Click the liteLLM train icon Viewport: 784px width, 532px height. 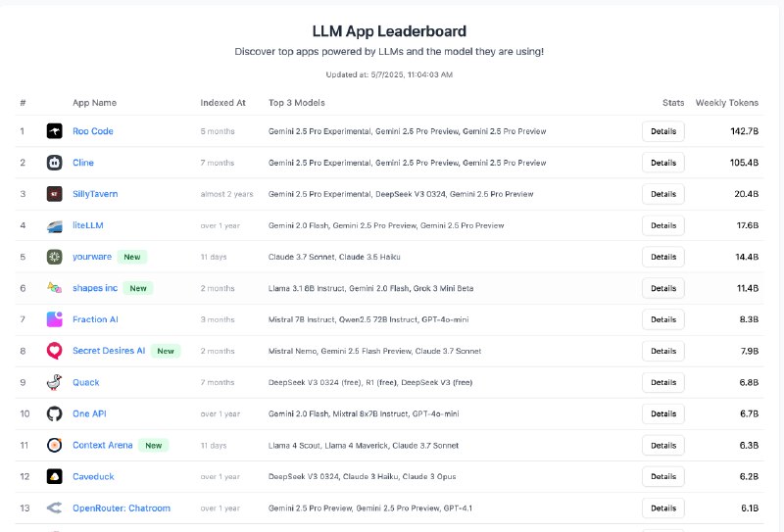pyautogui.click(x=55, y=225)
